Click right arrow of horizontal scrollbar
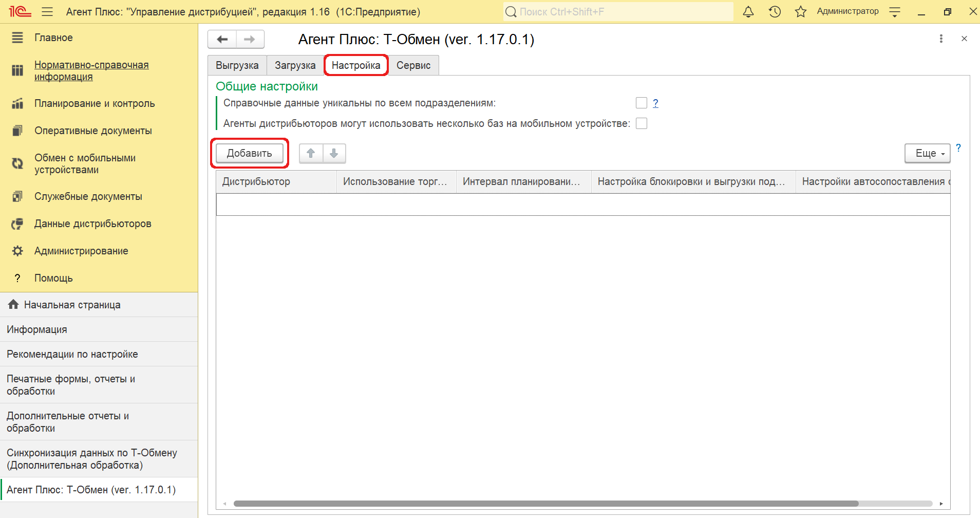 tap(941, 504)
